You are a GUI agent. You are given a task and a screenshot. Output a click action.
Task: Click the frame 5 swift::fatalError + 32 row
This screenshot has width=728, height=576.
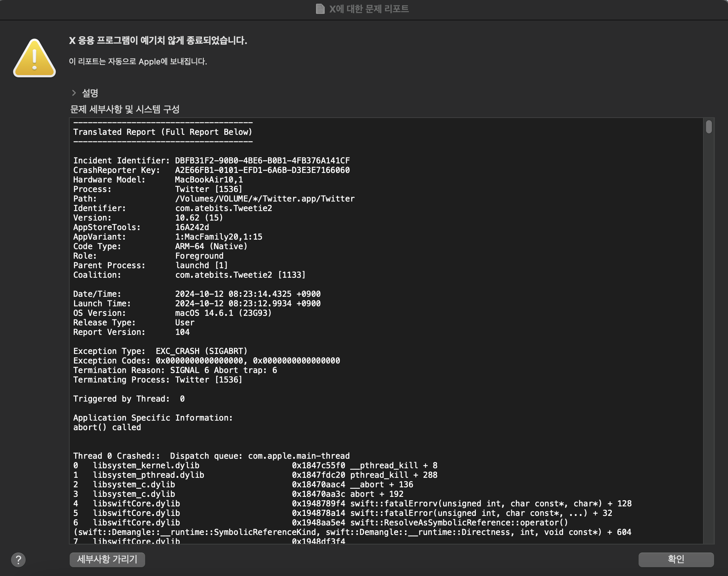coord(343,513)
